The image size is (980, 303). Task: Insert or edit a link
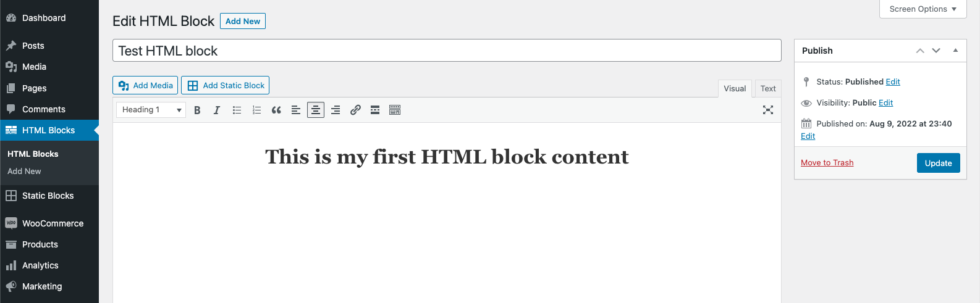coord(355,110)
